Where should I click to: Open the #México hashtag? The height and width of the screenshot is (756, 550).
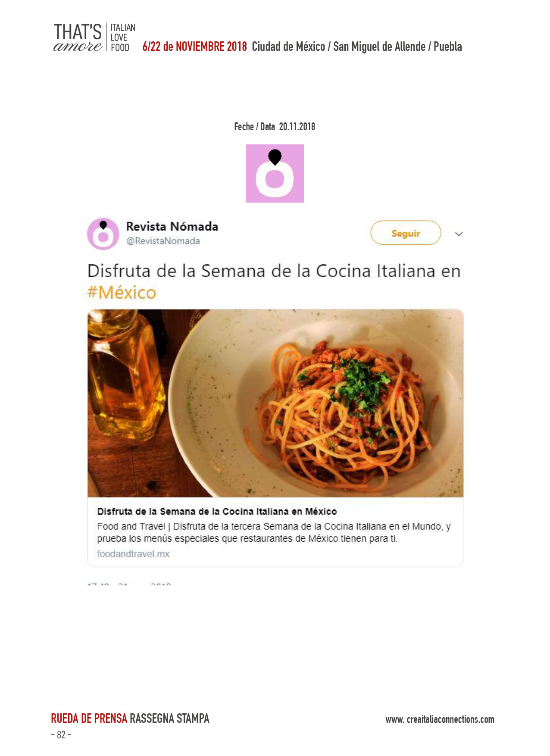point(122,292)
